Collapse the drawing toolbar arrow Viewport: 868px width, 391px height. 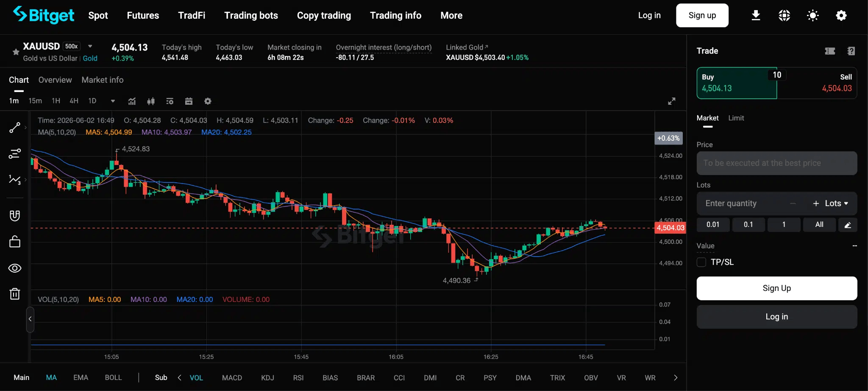tap(30, 319)
